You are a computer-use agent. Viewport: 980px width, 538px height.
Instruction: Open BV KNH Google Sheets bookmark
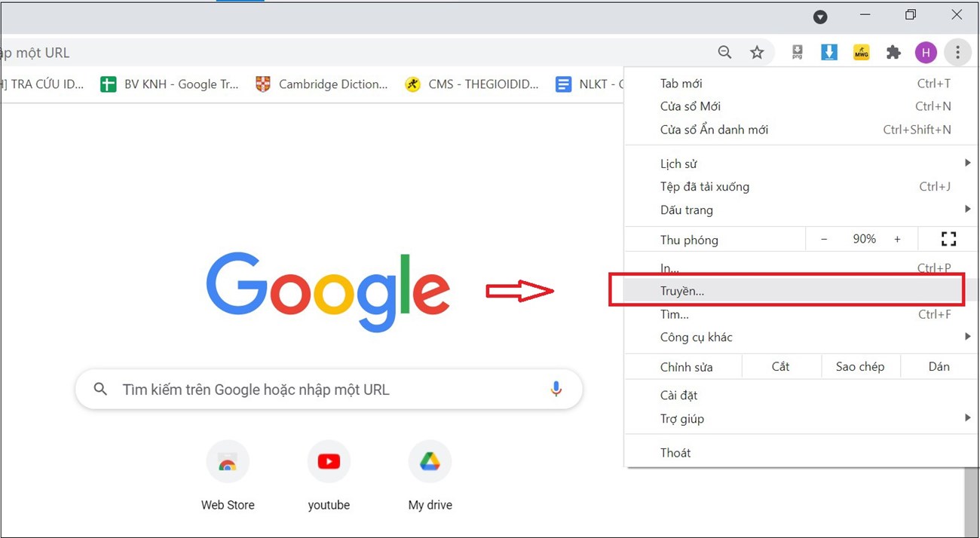click(x=170, y=84)
